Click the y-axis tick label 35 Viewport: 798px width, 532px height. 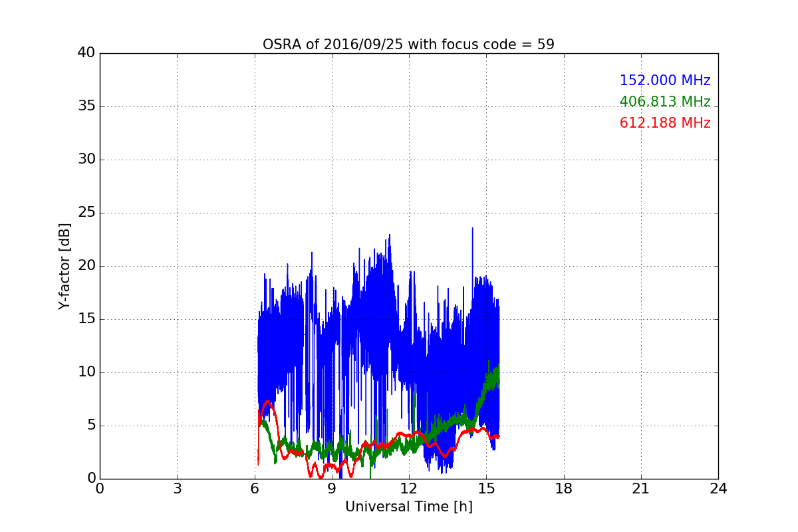[86, 106]
